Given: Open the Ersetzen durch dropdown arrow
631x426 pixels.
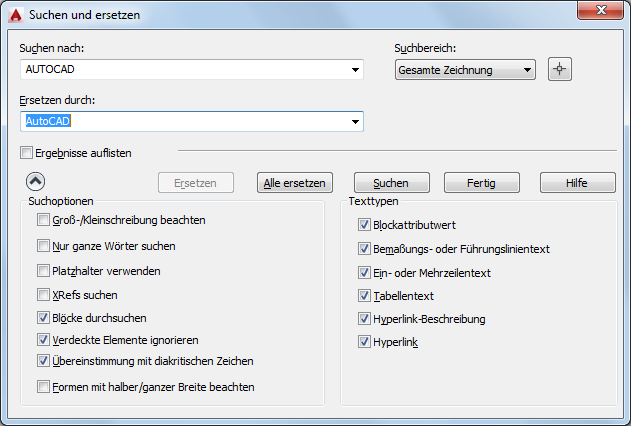Looking at the screenshot, I should [355, 121].
